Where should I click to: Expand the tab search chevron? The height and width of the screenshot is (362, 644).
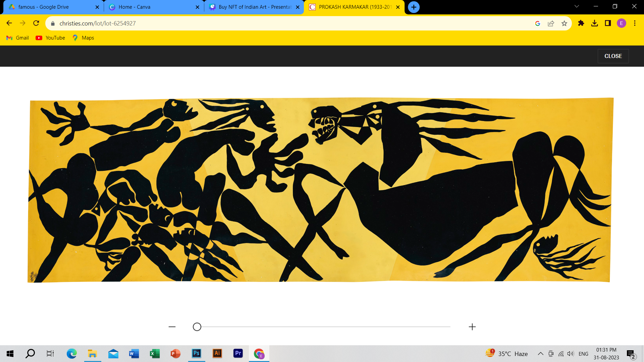tap(577, 6)
